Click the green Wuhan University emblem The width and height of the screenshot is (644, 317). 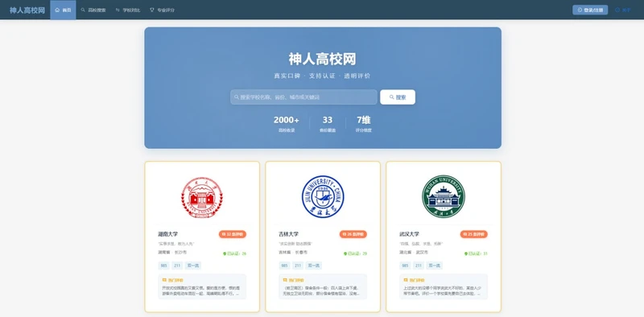click(444, 196)
